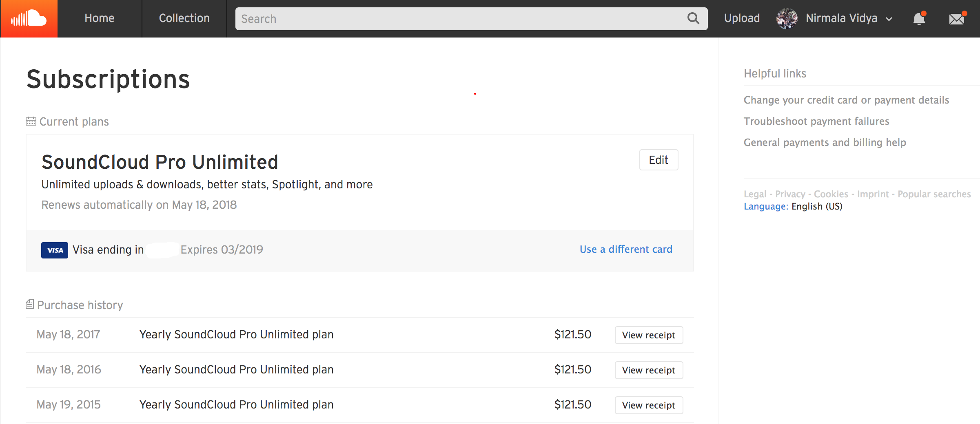Click the Visa ending in text
The height and width of the screenshot is (424, 980).
108,250
